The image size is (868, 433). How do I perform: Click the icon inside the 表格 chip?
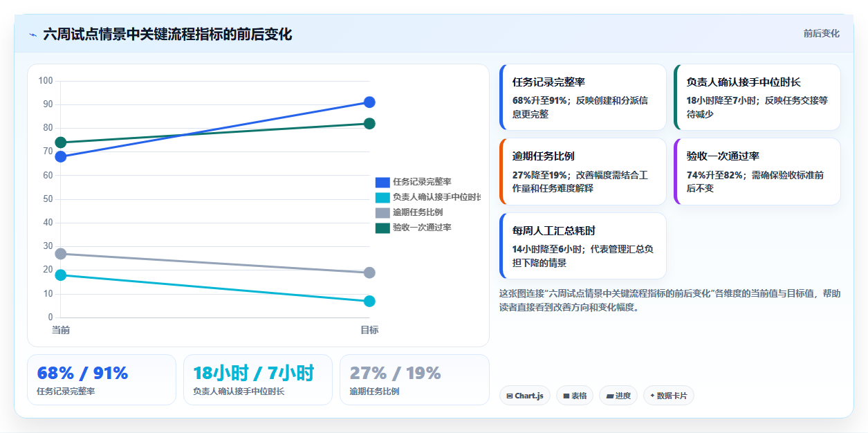(x=566, y=396)
